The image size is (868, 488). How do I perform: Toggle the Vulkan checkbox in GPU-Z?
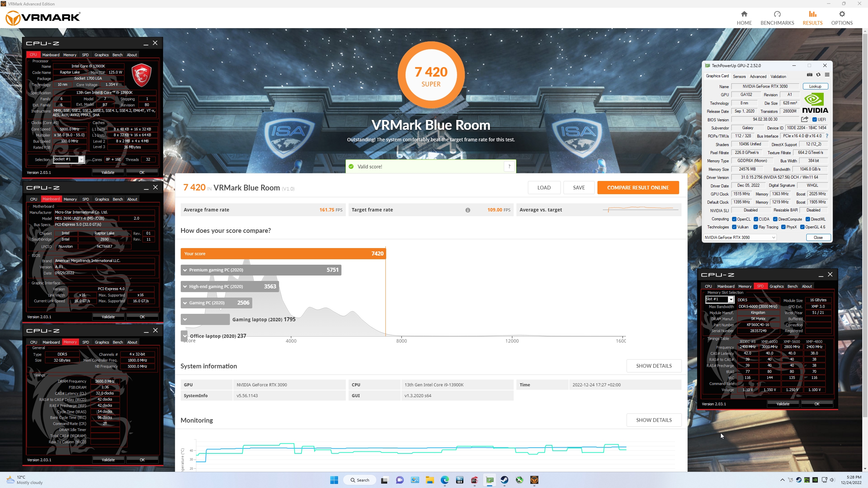coord(734,227)
